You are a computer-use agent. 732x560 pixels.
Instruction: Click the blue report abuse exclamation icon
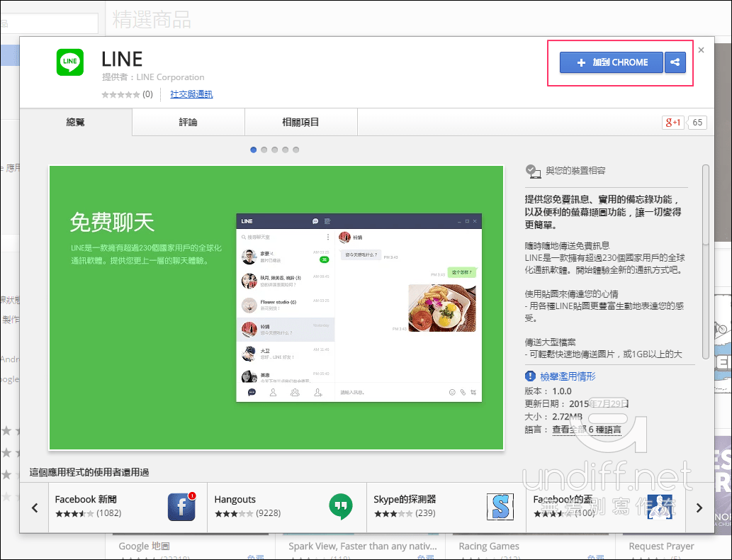coord(530,376)
